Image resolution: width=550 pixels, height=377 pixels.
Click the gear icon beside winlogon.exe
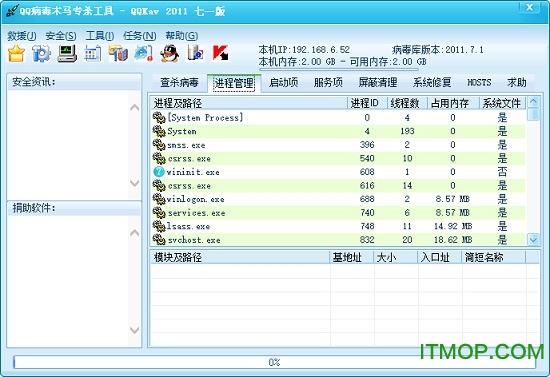click(159, 199)
